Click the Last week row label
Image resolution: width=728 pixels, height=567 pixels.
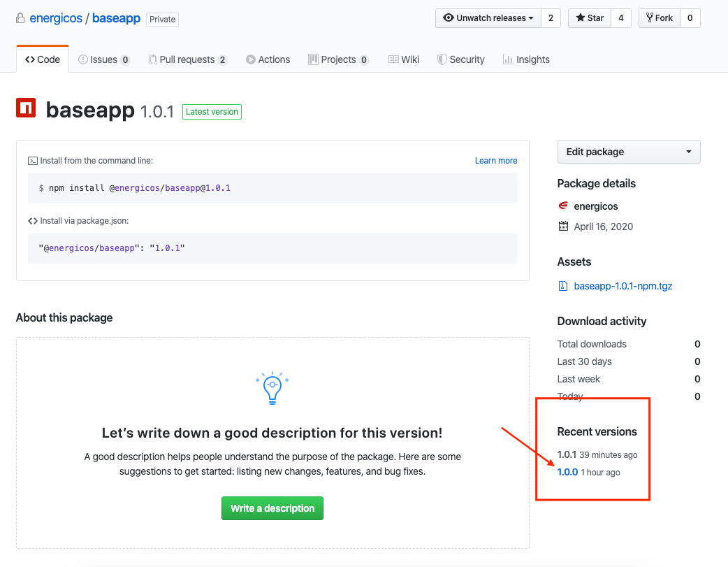click(x=578, y=379)
